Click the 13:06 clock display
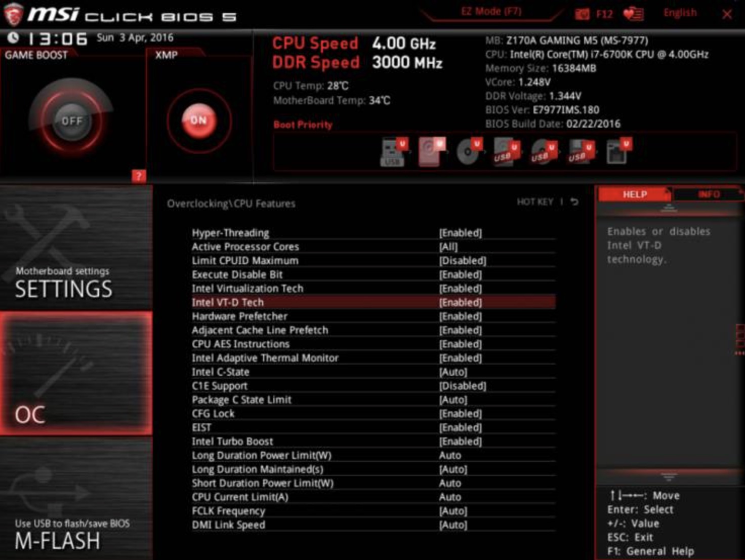Viewport: 745px width, 560px height. coord(58,38)
